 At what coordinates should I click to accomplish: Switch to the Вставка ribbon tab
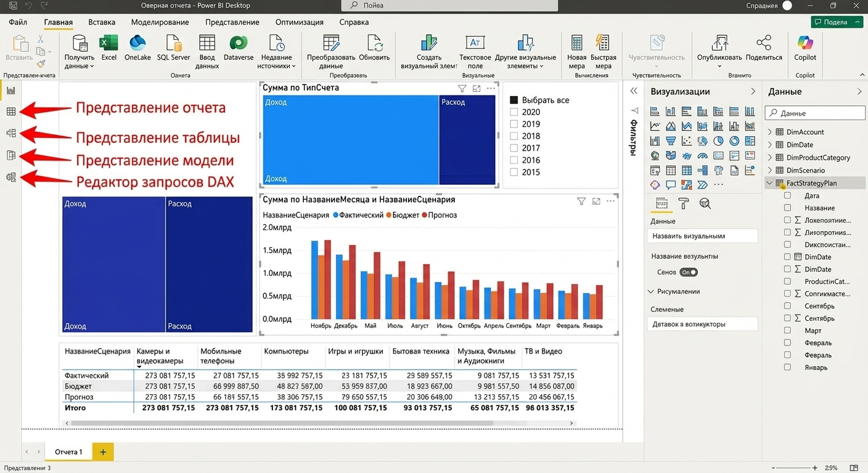(x=102, y=22)
